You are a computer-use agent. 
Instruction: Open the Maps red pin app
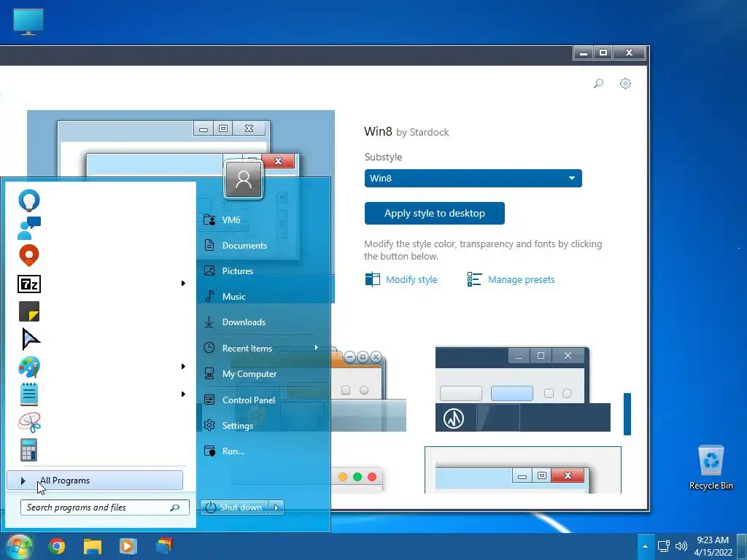pos(29,256)
